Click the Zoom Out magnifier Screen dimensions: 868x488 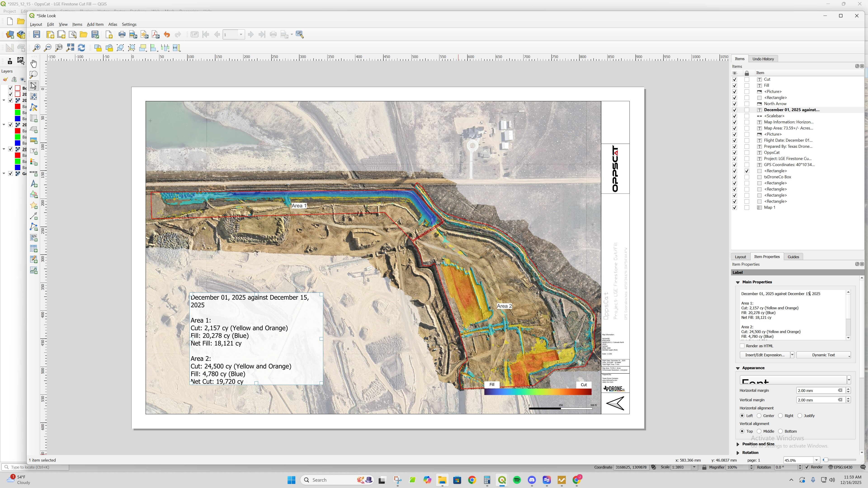click(x=47, y=48)
